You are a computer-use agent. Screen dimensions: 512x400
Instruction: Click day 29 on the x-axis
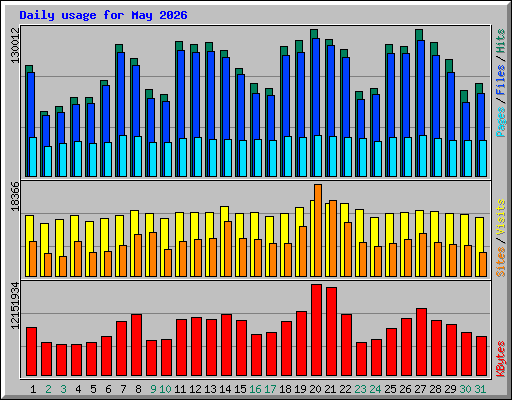[450, 389]
